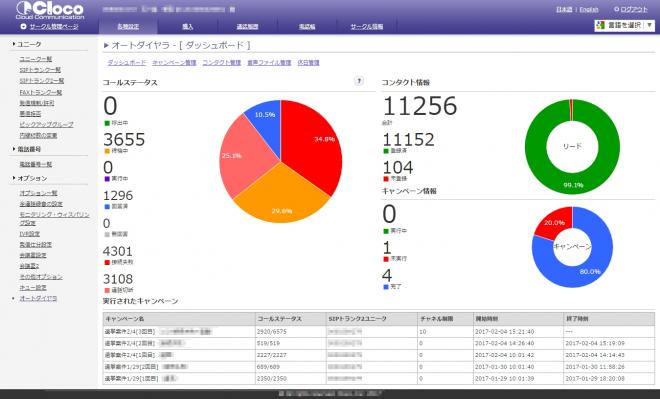
Task: Open その他オプション in the sidebar
Action: (41, 277)
